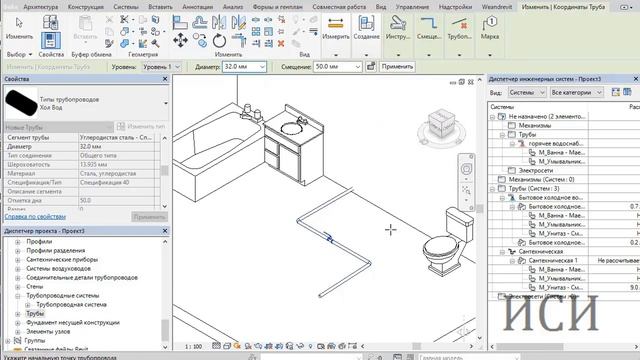
Task: Click the first column icon in system browser header
Action: [616, 93]
